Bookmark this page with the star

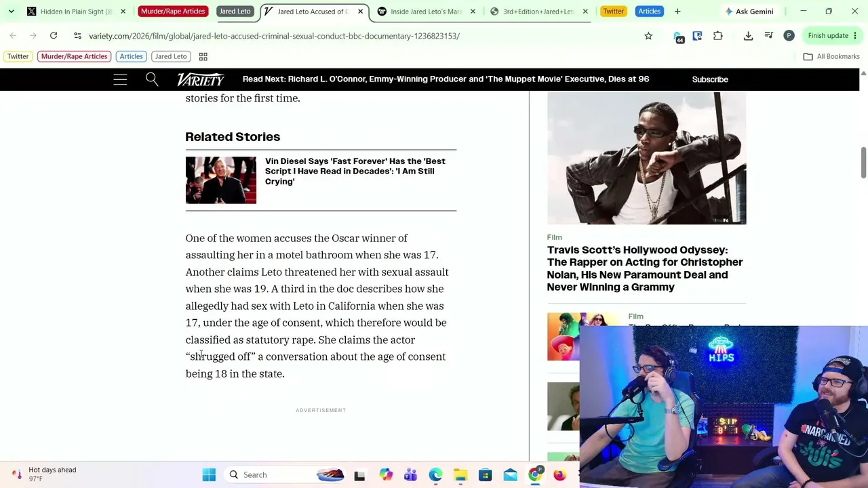(x=648, y=36)
